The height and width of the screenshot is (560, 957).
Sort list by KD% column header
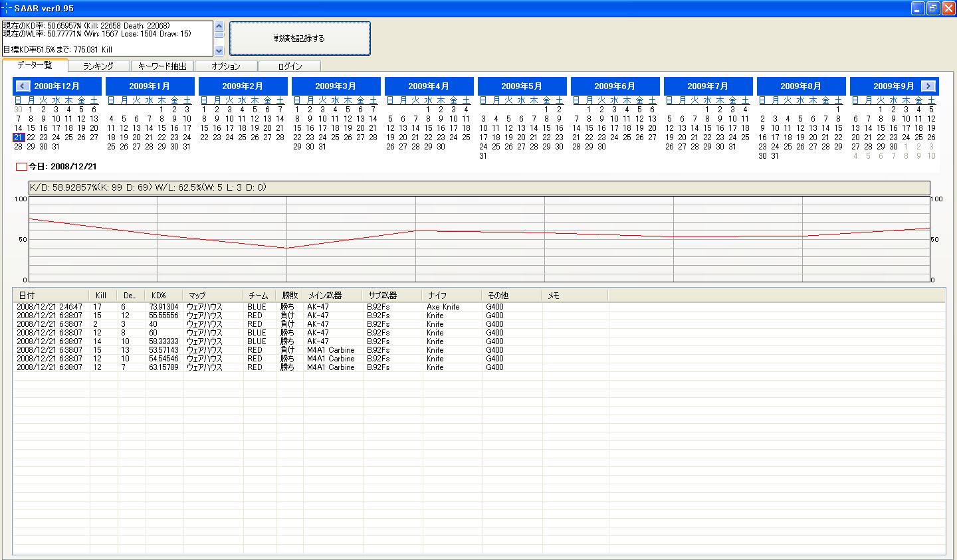(x=164, y=295)
